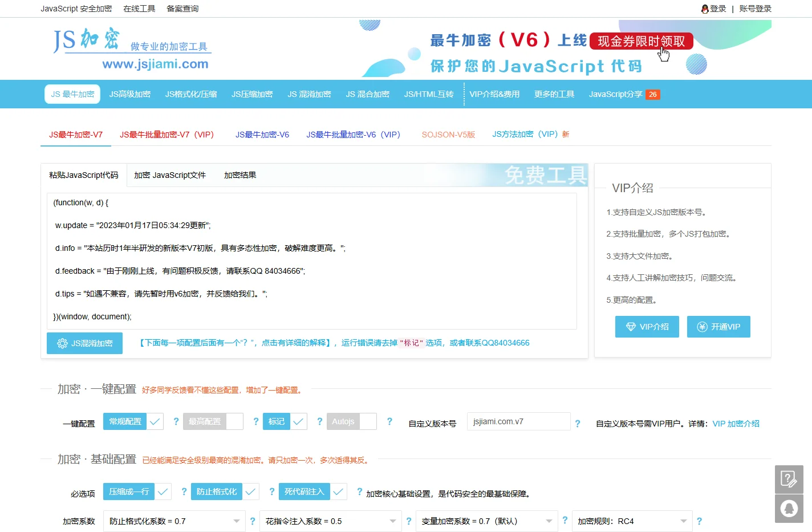Click the QQ penguin login icon
The width and height of the screenshot is (812, 532).
[705, 9]
